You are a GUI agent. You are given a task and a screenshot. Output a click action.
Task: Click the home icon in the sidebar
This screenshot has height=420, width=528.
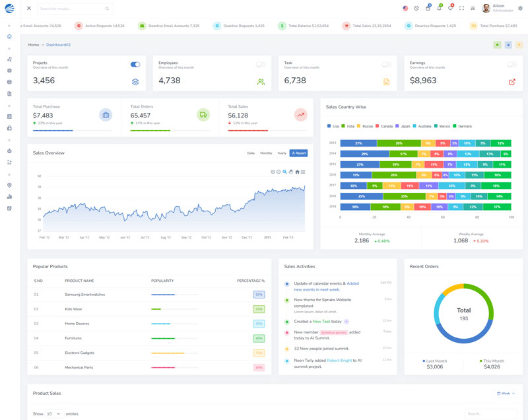(9, 36)
